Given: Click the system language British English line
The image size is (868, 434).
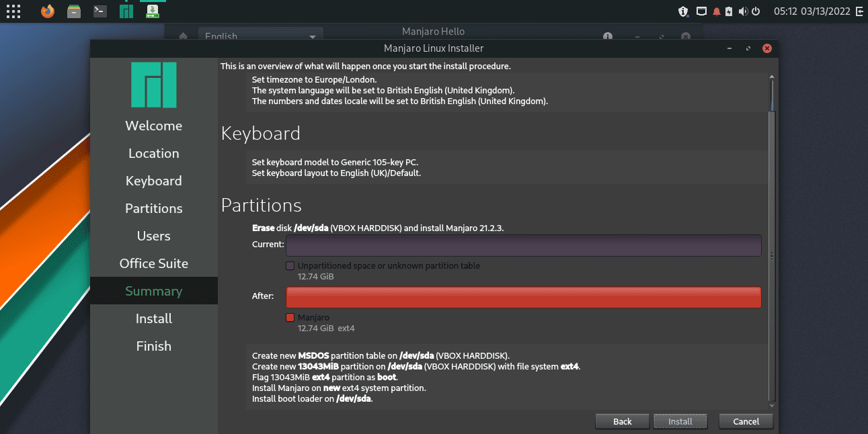Looking at the screenshot, I should click(x=383, y=91).
